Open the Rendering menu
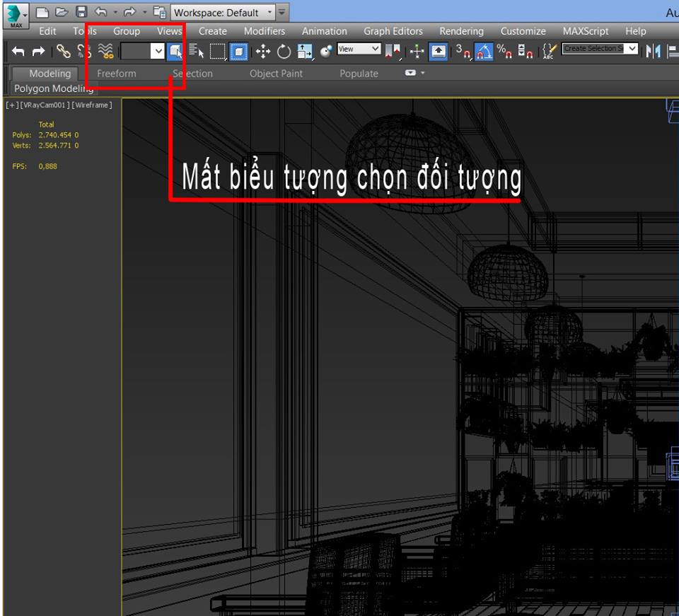The width and height of the screenshot is (679, 616). click(x=461, y=31)
